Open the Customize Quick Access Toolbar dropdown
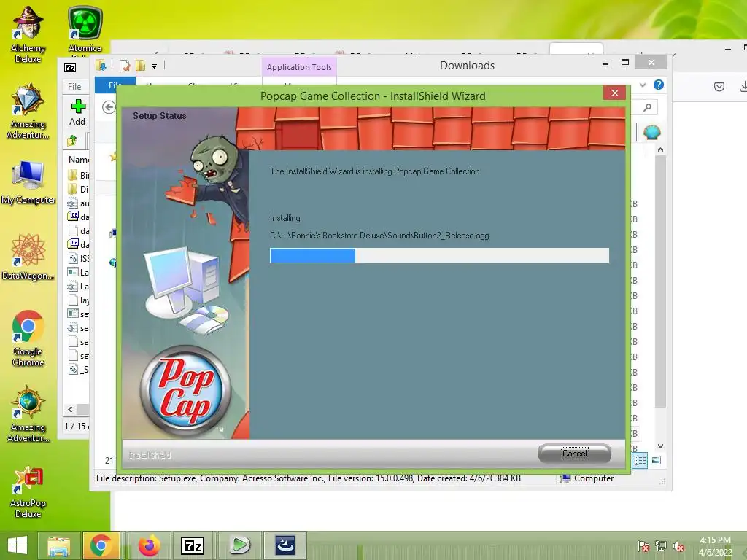 pos(155,66)
